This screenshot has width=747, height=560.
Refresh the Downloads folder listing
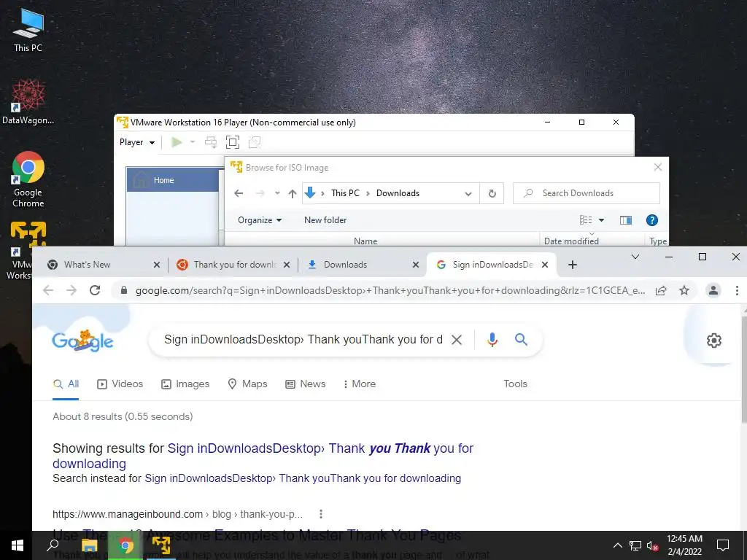point(492,194)
